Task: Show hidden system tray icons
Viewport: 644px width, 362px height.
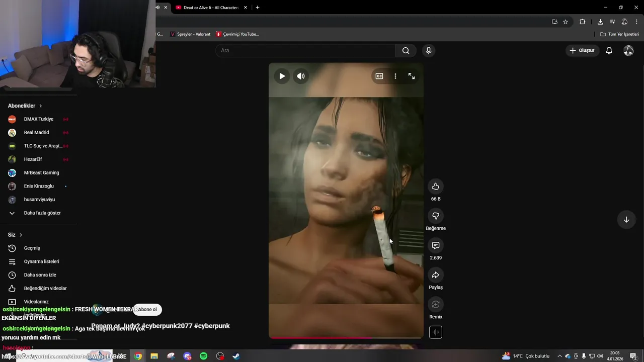Action: pos(559,356)
